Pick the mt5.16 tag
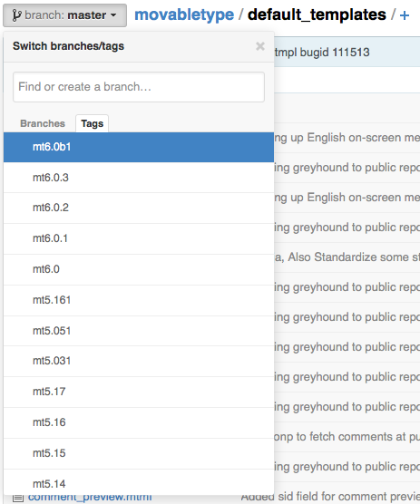420x504 pixels. pyautogui.click(x=139, y=422)
